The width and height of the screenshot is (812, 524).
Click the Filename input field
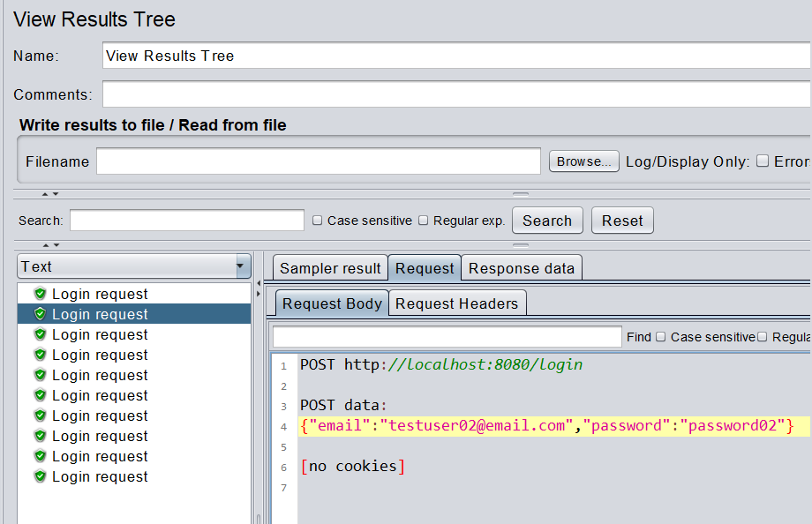(x=319, y=161)
